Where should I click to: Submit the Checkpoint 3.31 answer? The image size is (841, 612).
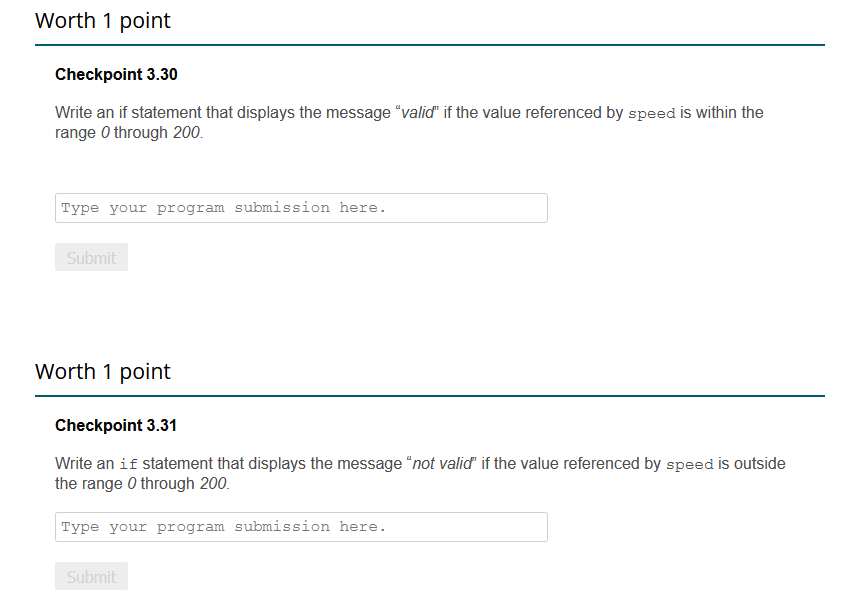coord(91,576)
